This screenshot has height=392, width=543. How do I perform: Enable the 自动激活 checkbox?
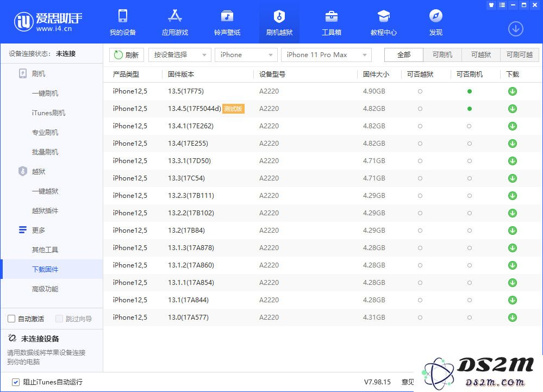coord(11,319)
